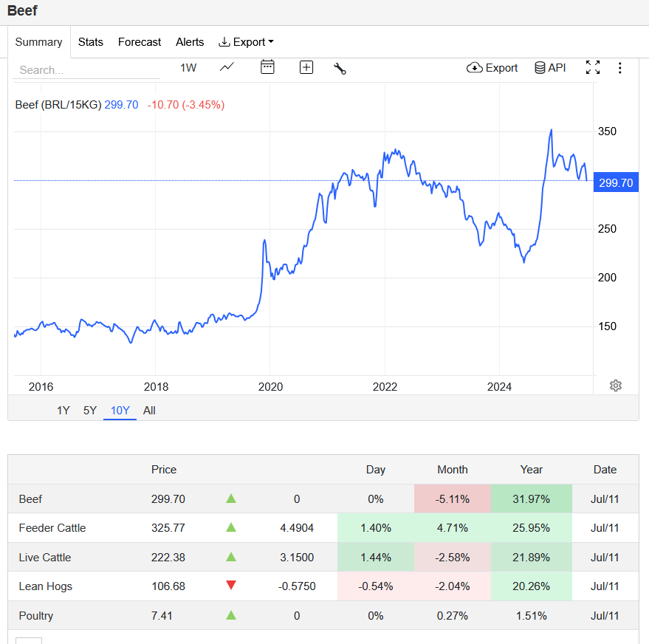
Task: Click Beef monthly change -5.11% cell
Action: pyautogui.click(x=453, y=499)
